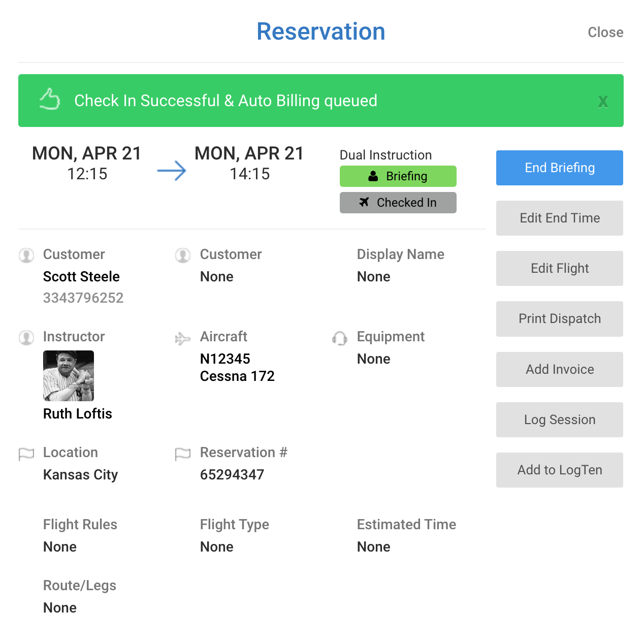Select Log Session

click(x=559, y=420)
